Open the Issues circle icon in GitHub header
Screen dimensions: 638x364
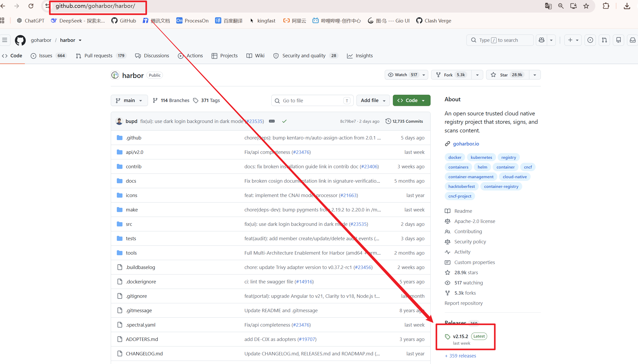(590, 40)
